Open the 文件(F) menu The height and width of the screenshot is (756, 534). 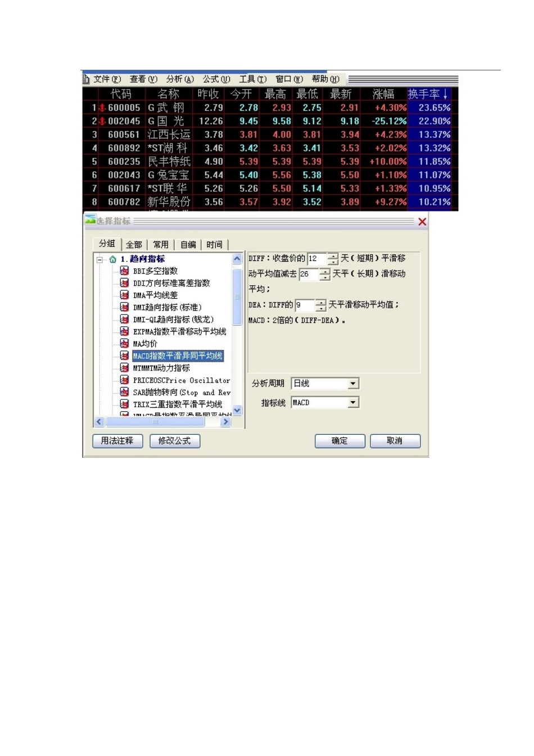click(x=107, y=79)
